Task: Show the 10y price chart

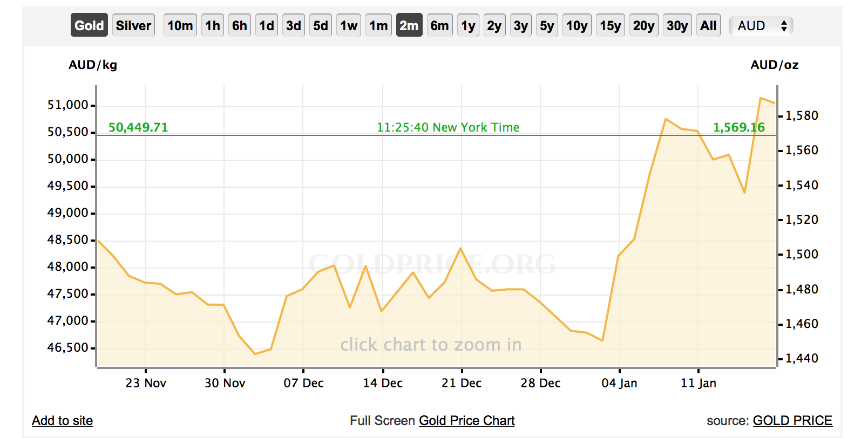Action: pyautogui.click(x=577, y=25)
